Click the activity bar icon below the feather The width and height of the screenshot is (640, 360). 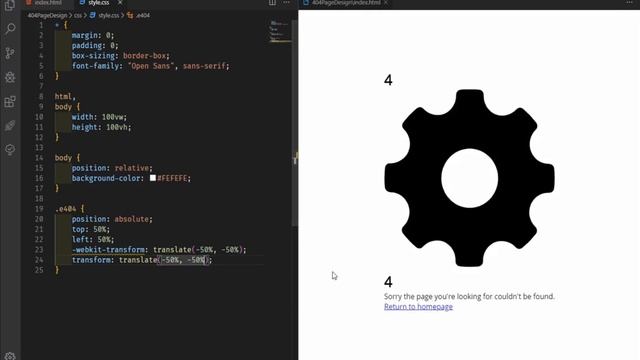point(10,149)
